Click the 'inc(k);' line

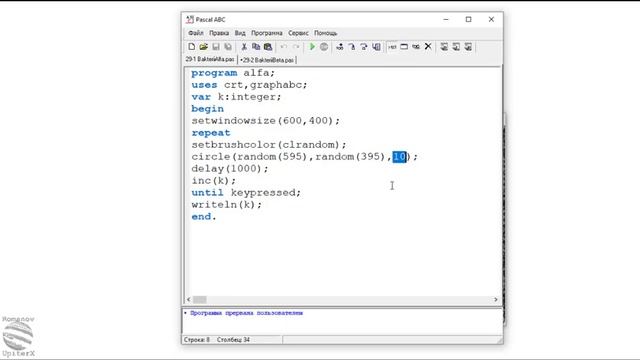coord(213,181)
